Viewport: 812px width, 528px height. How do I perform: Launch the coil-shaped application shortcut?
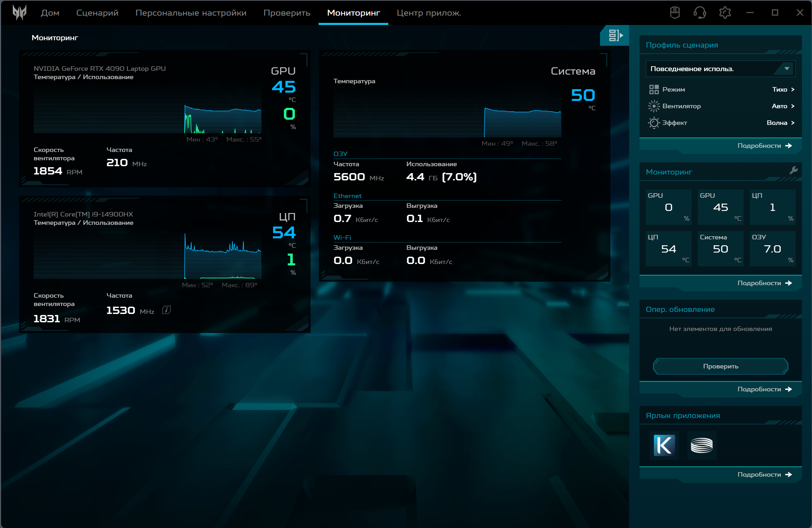(x=701, y=445)
